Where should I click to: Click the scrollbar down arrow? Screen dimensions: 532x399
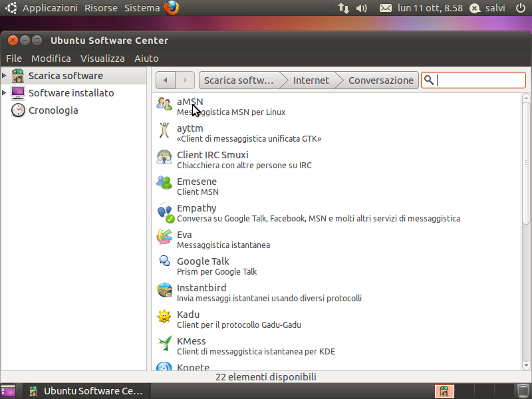tap(526, 366)
